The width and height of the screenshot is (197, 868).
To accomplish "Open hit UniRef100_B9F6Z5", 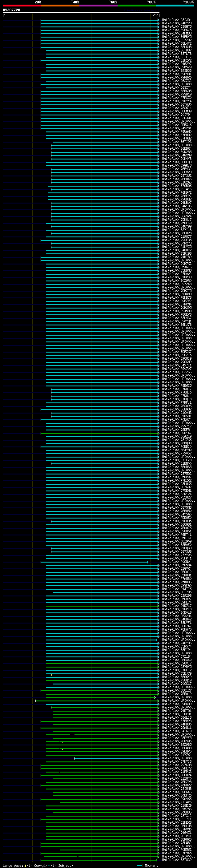I will point(177,30).
